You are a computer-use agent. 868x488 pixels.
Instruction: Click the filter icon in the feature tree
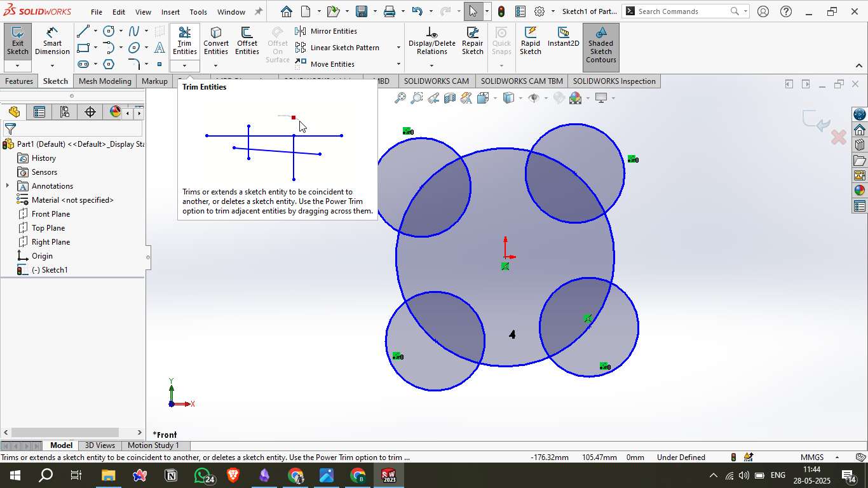click(x=10, y=129)
